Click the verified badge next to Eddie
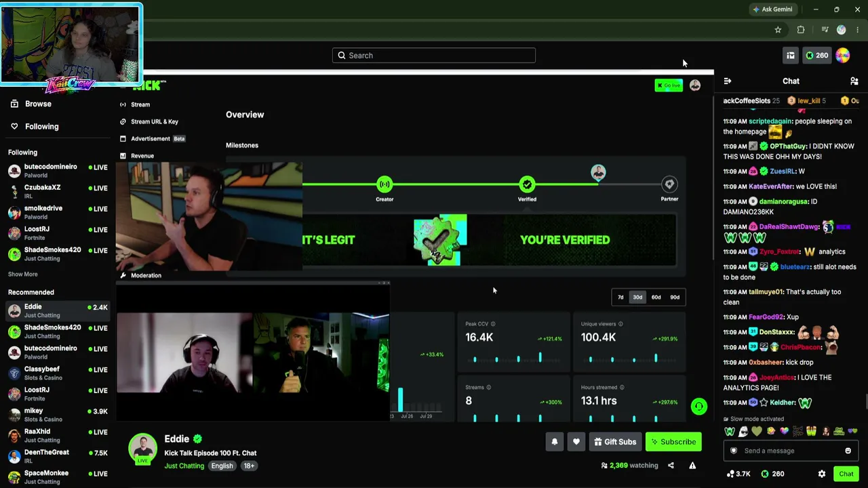This screenshot has width=868, height=488. tap(197, 439)
